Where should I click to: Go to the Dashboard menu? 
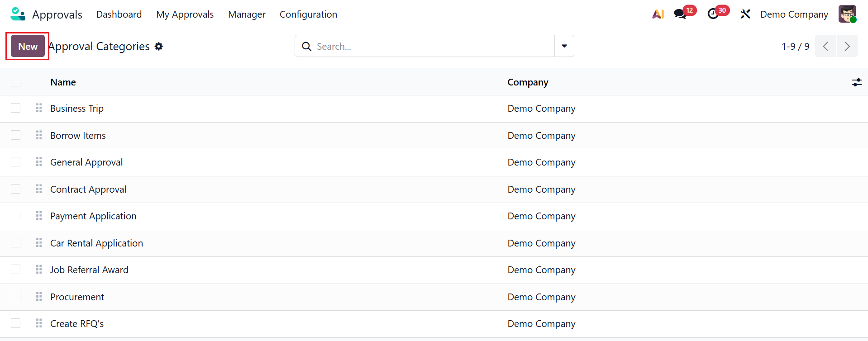click(119, 14)
